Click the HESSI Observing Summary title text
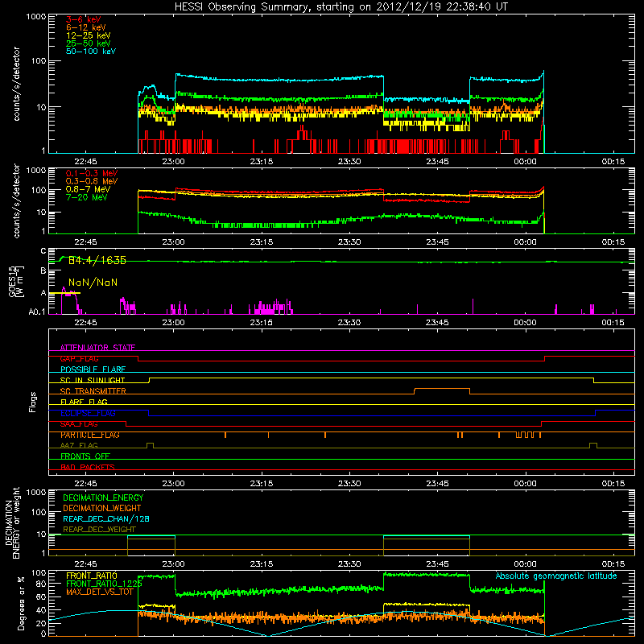The width and height of the screenshot is (644, 644). [x=341, y=6]
